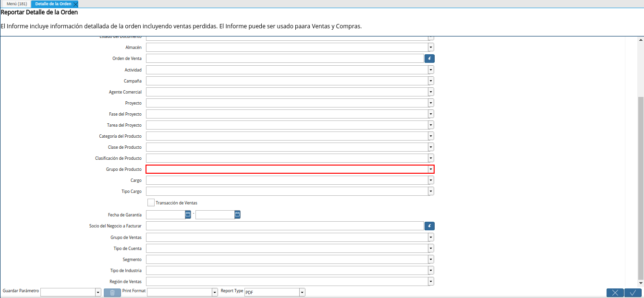Expand the Report Type PDF dropdown

pos(302,292)
